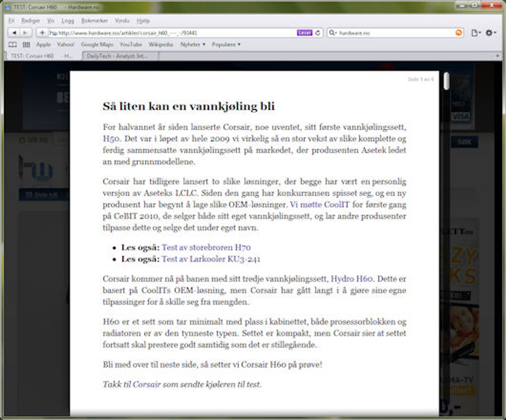Open the Google Maps bookmark
The image size is (506, 420).
[x=97, y=45]
